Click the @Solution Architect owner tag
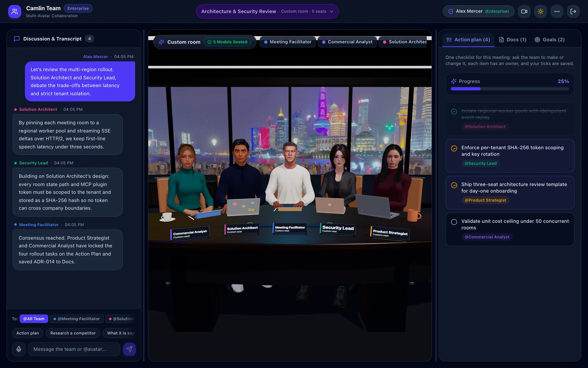This screenshot has width=588, height=368. pyautogui.click(x=485, y=127)
